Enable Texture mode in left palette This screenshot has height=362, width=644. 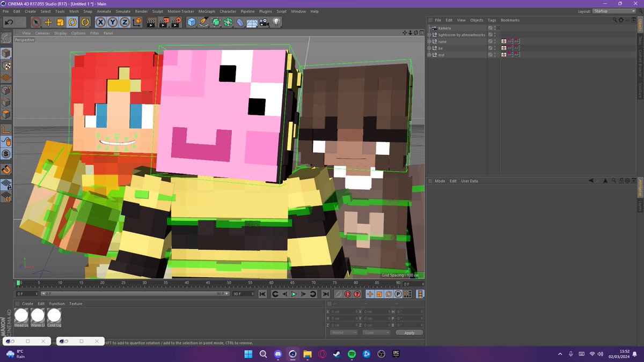point(6,65)
